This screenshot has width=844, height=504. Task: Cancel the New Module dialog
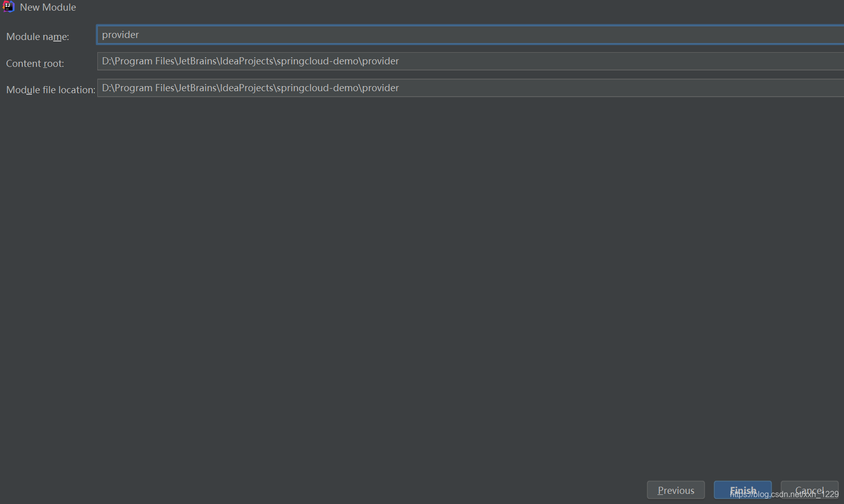[x=810, y=490]
